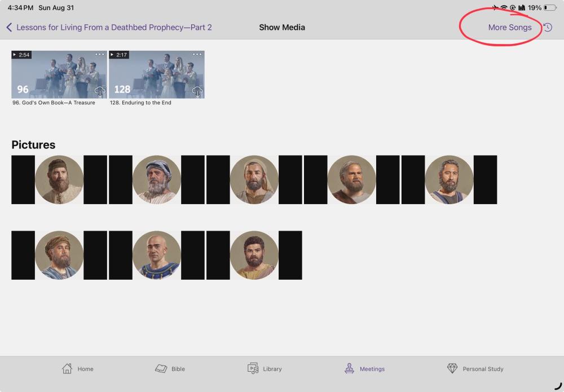The image size is (564, 392).
Task: Open first portrait in Pictures top row
Action: pyautogui.click(x=59, y=179)
